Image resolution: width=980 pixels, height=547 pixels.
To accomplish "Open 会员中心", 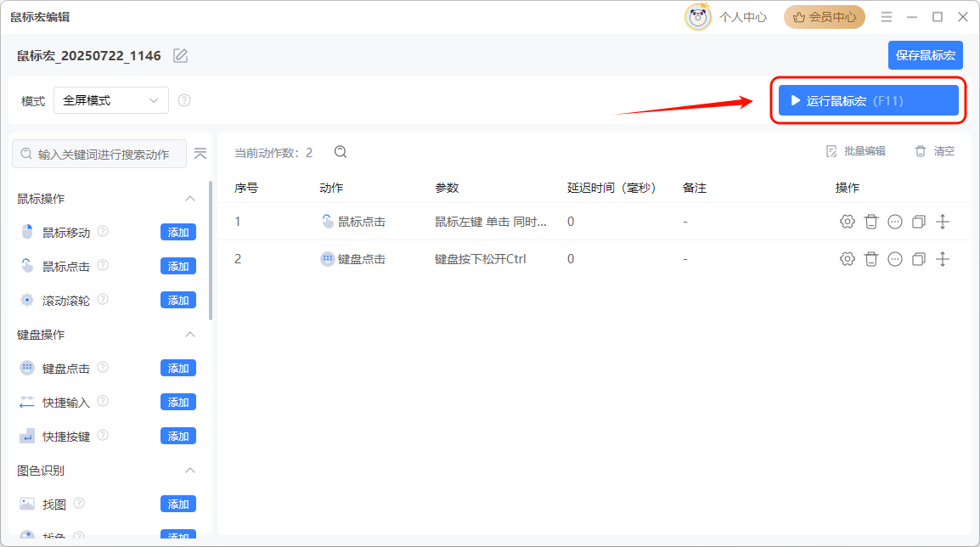I will (825, 17).
